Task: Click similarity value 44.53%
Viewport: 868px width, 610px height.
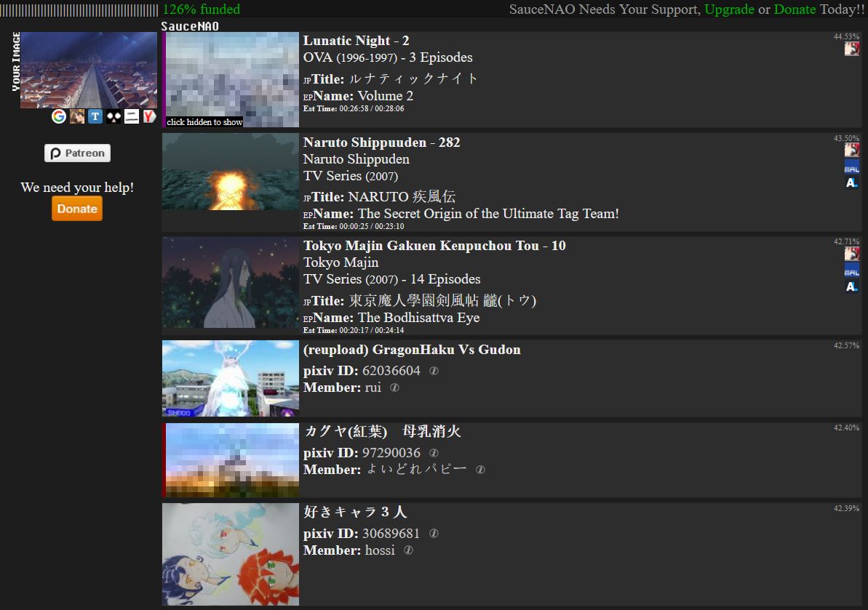Action: 846,36
